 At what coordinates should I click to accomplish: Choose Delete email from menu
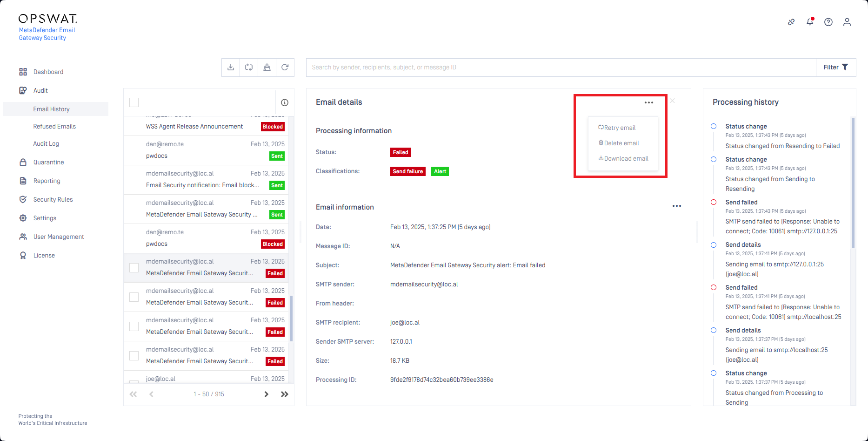click(619, 143)
